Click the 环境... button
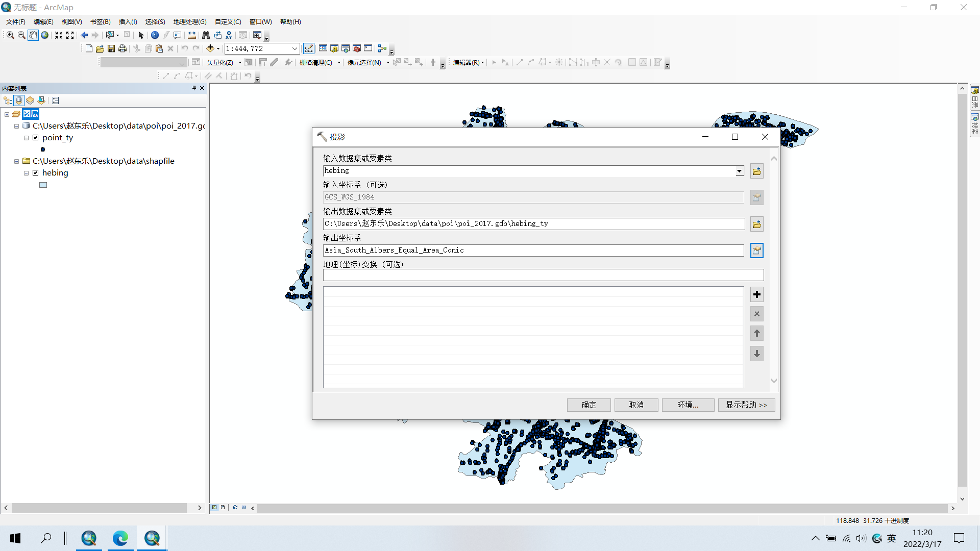This screenshot has width=980, height=551. [x=688, y=405]
